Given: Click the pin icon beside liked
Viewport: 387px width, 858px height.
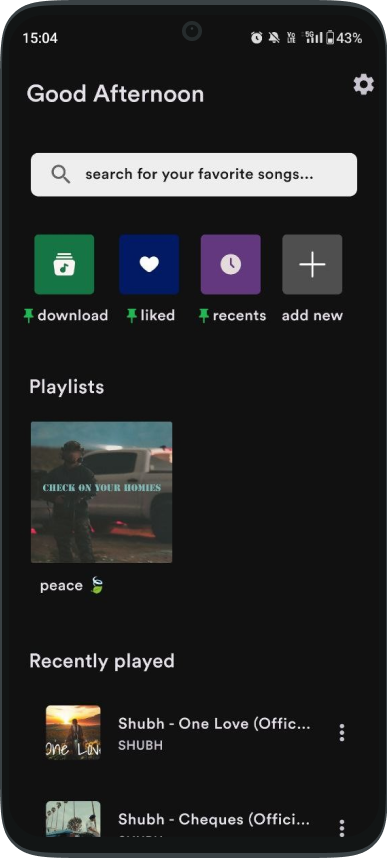Looking at the screenshot, I should 131,316.
